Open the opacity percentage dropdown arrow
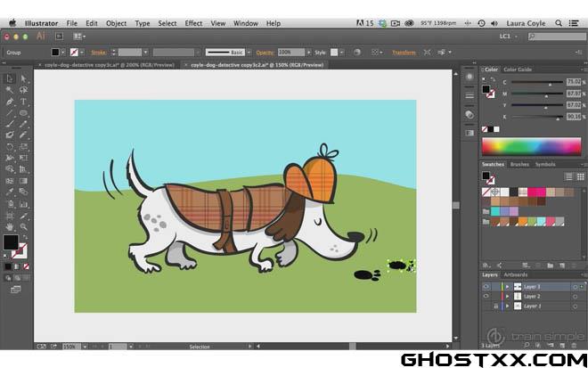The image size is (588, 368). pyautogui.click(x=308, y=53)
